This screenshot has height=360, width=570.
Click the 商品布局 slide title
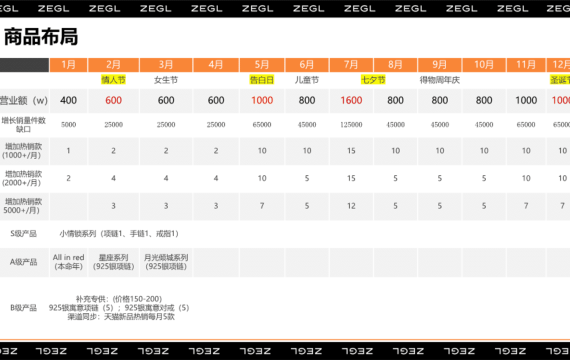(41, 37)
